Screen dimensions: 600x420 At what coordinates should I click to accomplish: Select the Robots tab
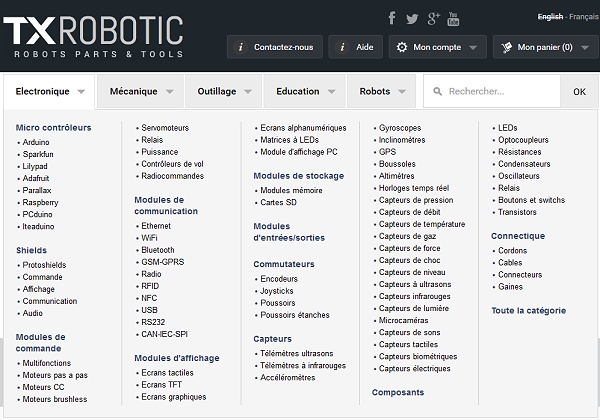(x=381, y=91)
